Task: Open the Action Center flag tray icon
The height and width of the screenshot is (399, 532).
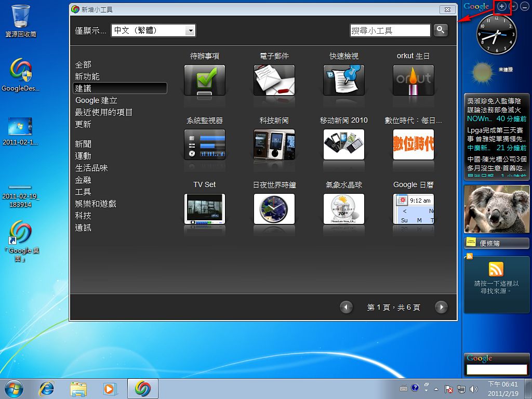Action: [448, 389]
